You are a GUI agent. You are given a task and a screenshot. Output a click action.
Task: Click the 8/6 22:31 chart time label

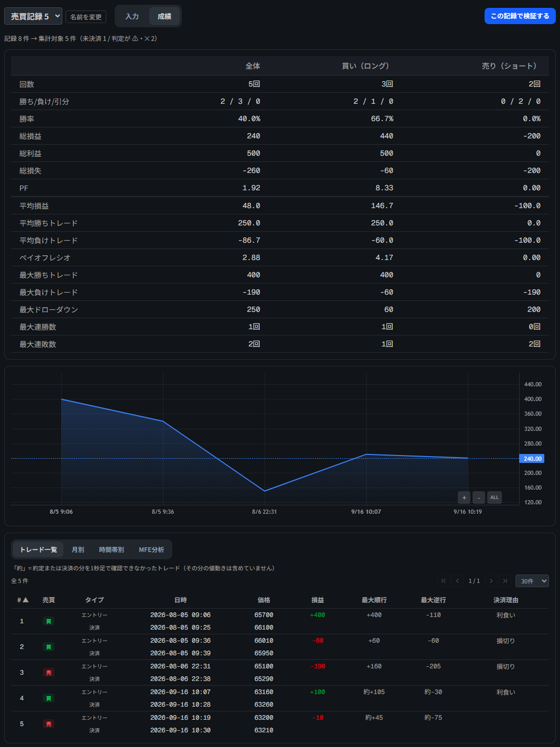pos(265,512)
